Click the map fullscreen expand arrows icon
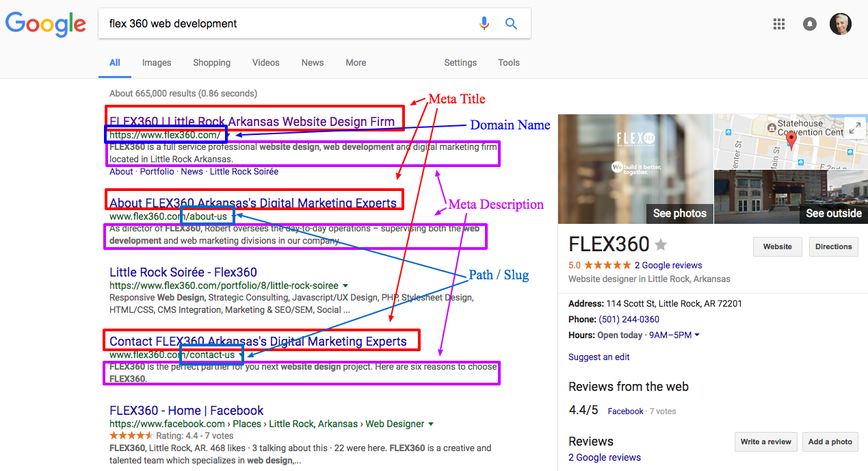The image size is (868, 471). tap(855, 127)
